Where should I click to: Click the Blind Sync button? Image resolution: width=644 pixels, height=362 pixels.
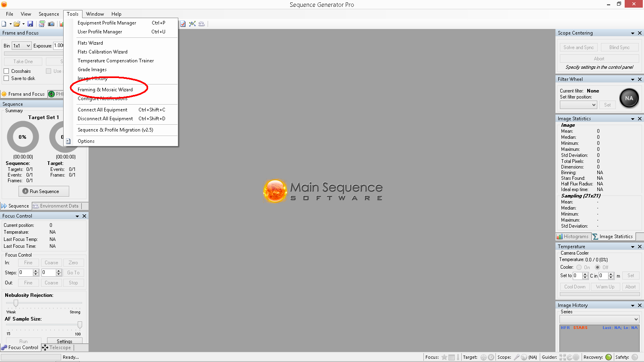pos(619,47)
